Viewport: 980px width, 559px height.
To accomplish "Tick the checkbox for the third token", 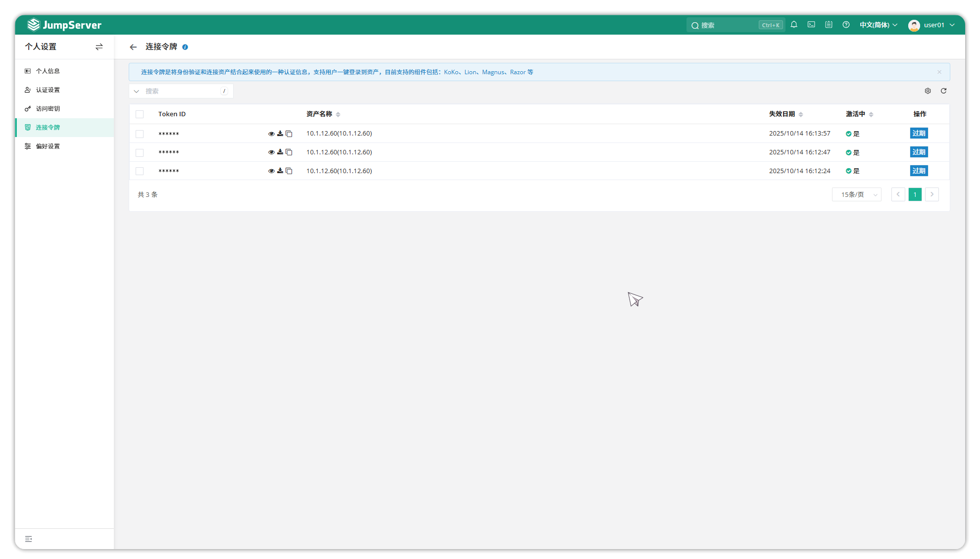I will click(140, 171).
